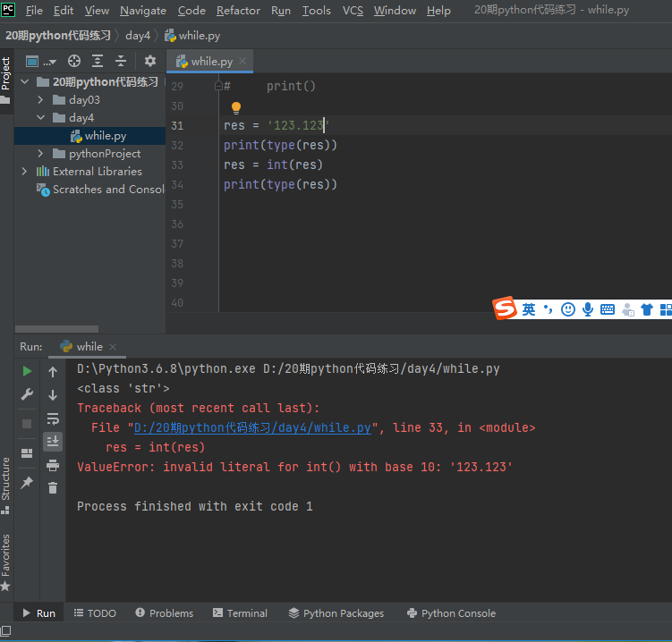Viewport: 672px width, 642px height.
Task: Open the traceback file link to while.py
Action: coord(252,428)
